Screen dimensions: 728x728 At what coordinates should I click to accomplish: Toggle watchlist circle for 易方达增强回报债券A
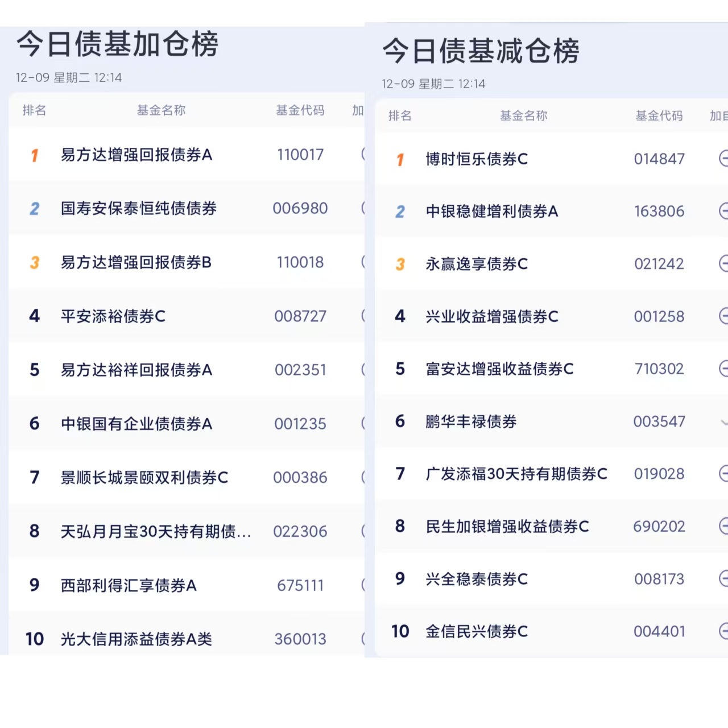pos(362,154)
